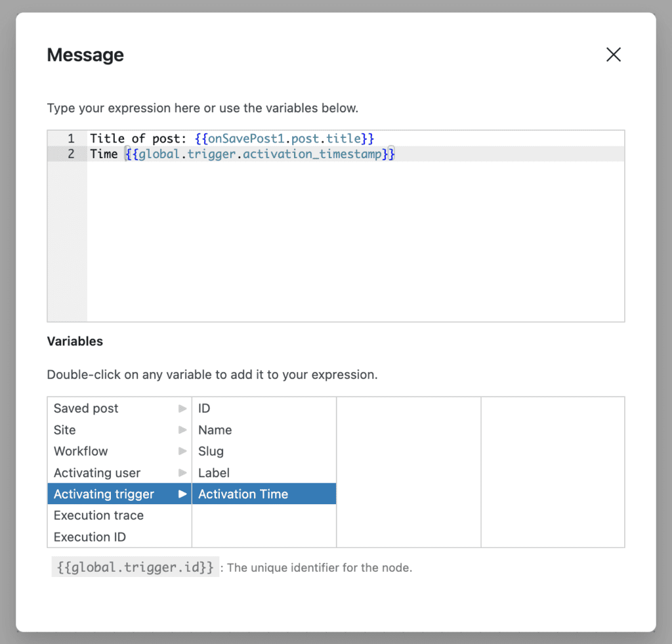Click the Activating trigger arrow

(182, 494)
